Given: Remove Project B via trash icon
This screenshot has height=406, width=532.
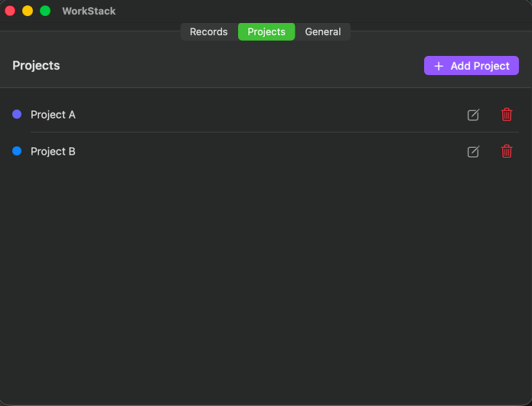Looking at the screenshot, I should (x=507, y=151).
